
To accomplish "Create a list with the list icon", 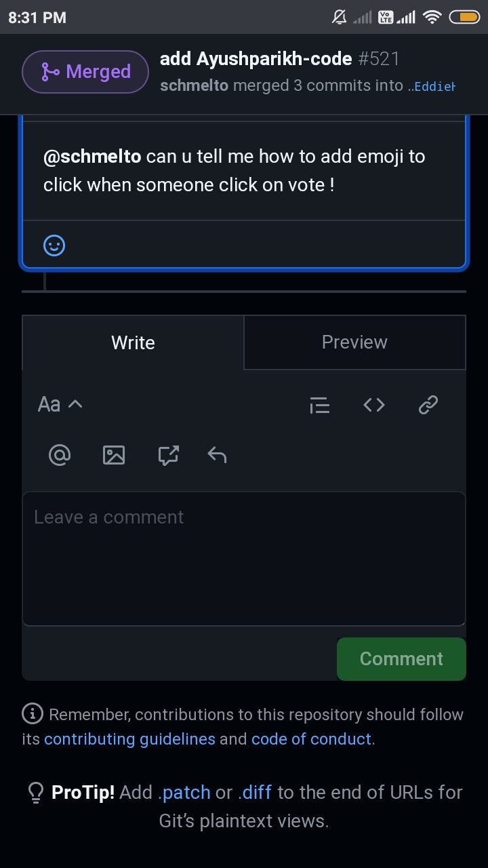I will point(319,404).
